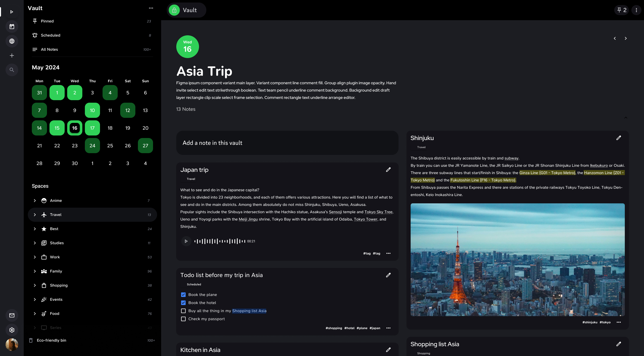Expand the Travel space chevron

tap(35, 215)
